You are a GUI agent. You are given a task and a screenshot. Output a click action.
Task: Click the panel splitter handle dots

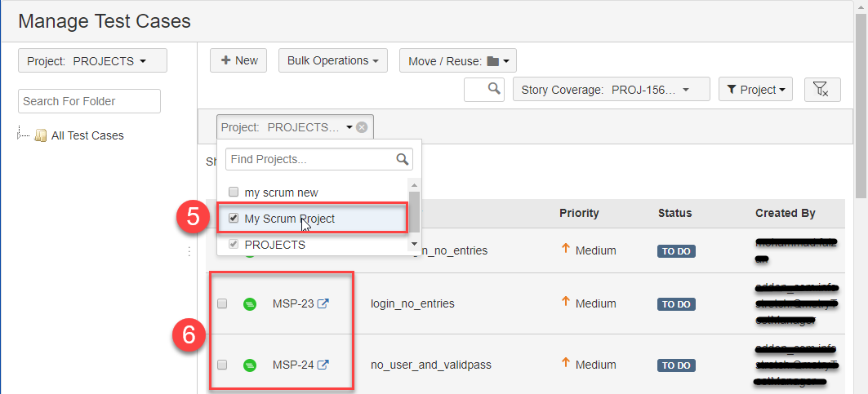[189, 252]
